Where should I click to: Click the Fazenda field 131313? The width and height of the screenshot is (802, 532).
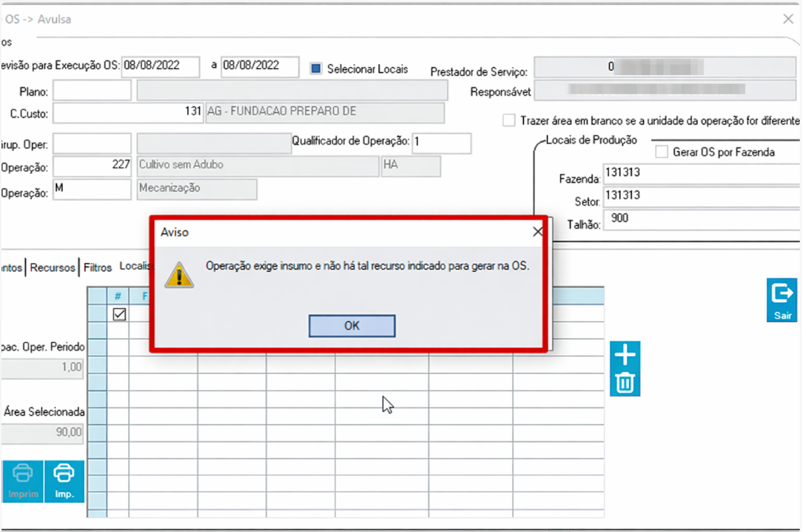point(701,174)
